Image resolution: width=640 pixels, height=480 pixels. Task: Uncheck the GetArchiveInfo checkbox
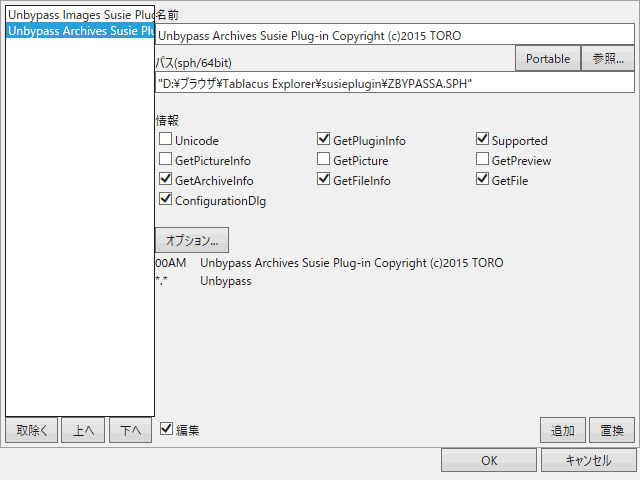click(166, 180)
